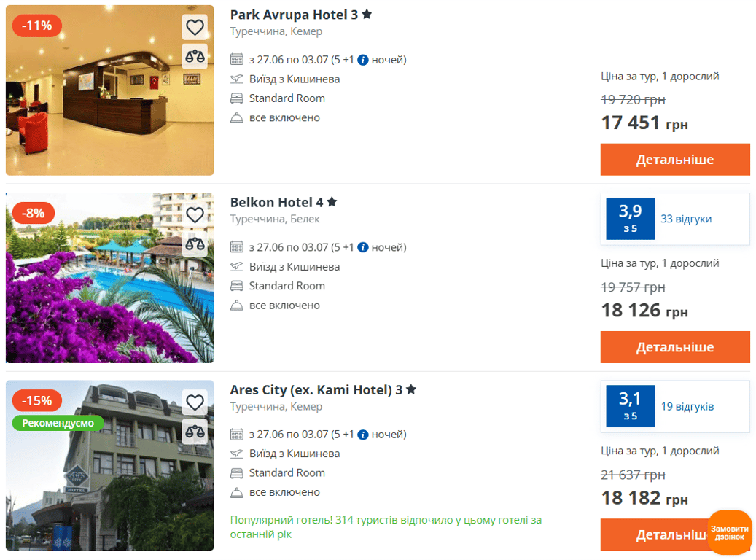756x560 pixels.
Task: Open the nights info tooltip for Park Avrupa
Action: click(x=363, y=59)
